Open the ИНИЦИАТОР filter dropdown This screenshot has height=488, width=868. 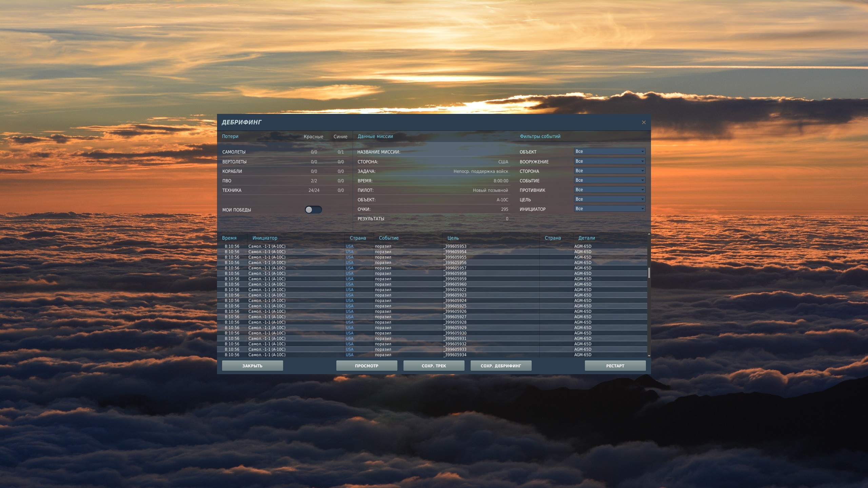coord(610,209)
